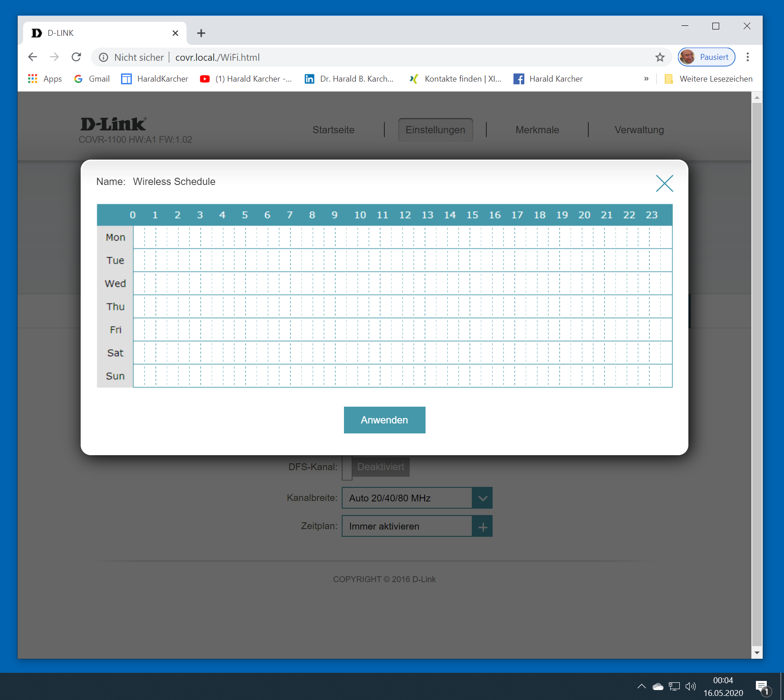Click the hour 0 column header
Screen dimensions: 784x700
[x=133, y=215]
